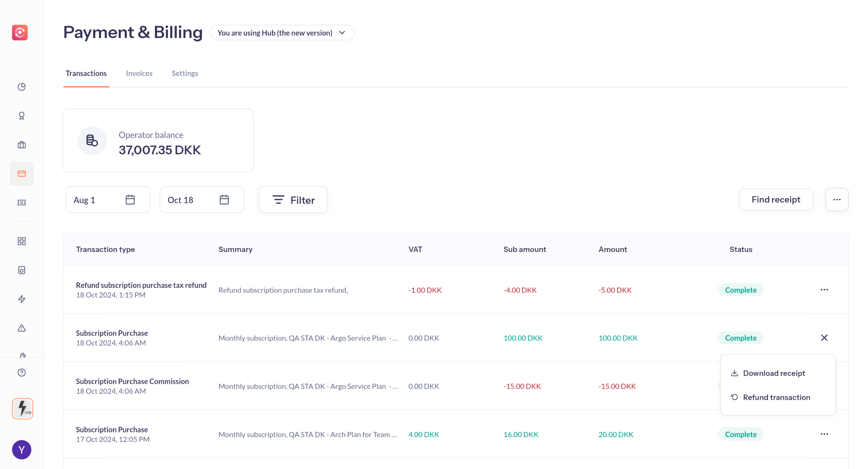The height and width of the screenshot is (469, 868).
Task: Open the Oct 18 end date picker
Action: click(x=201, y=200)
